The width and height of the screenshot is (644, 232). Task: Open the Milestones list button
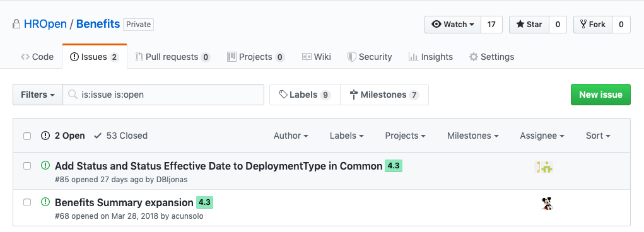pos(384,95)
